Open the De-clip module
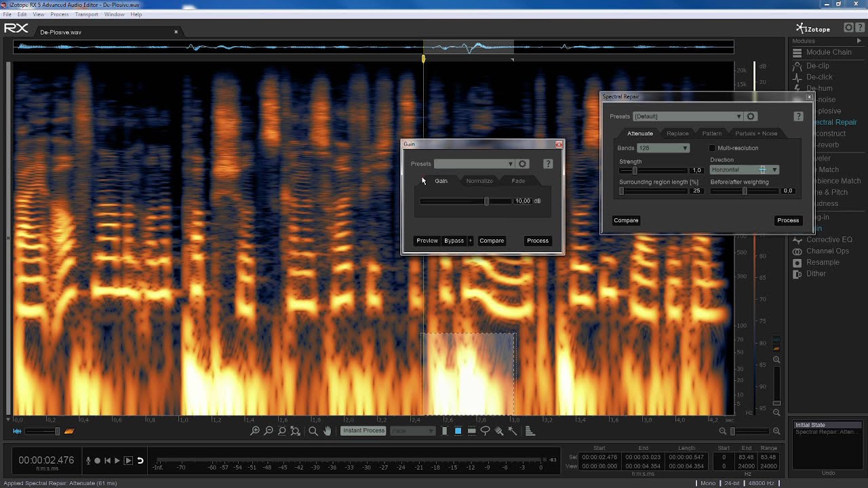Screen dimensions: 868x488 (811, 66)
